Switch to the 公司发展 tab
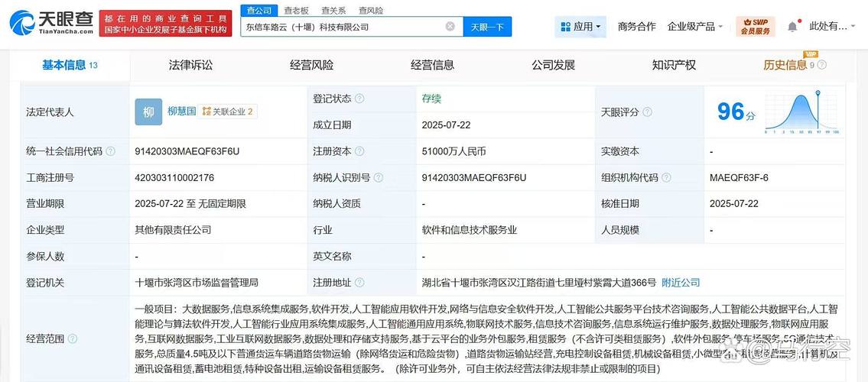 point(554,65)
